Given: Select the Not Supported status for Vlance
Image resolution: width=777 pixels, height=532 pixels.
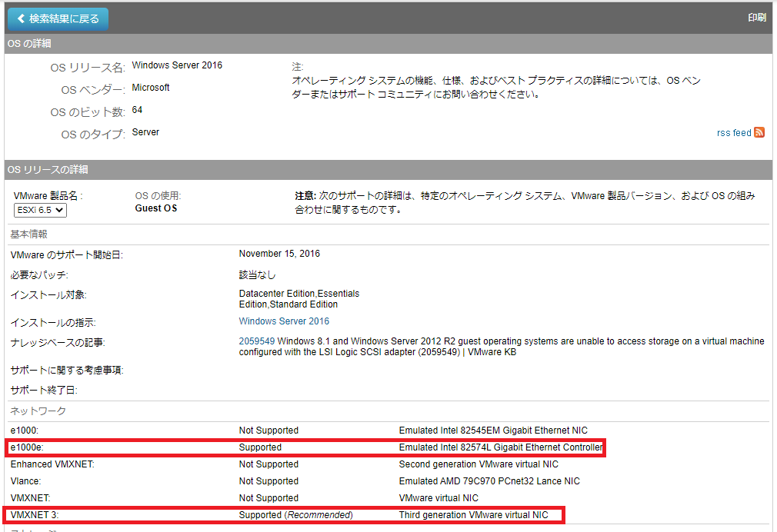Looking at the screenshot, I should click(268, 481).
